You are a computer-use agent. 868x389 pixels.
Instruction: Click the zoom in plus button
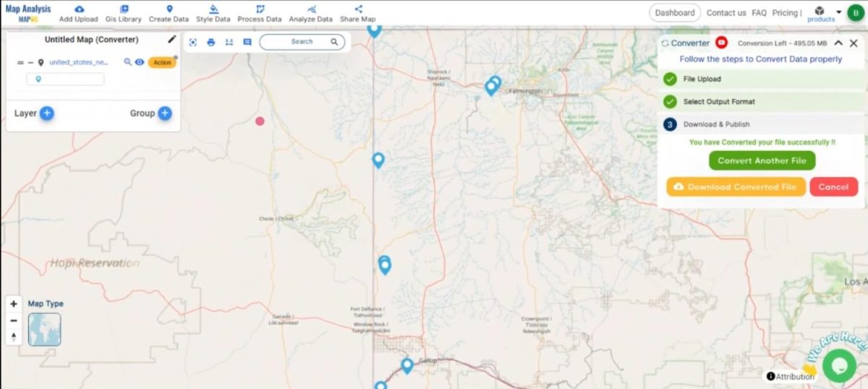[14, 304]
